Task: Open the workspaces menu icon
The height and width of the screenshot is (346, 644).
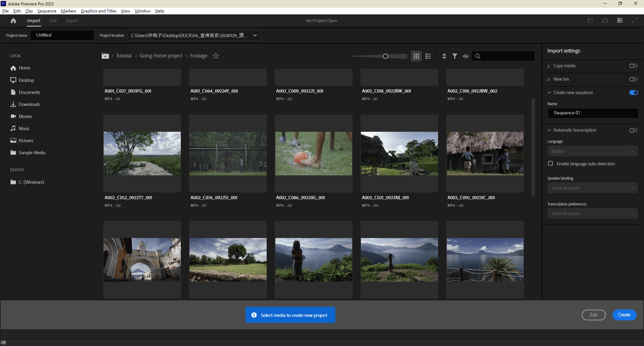Action: [620, 20]
